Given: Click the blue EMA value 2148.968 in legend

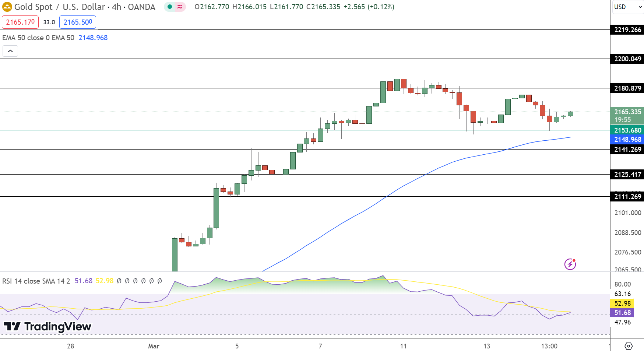Looking at the screenshot, I should tap(92, 38).
